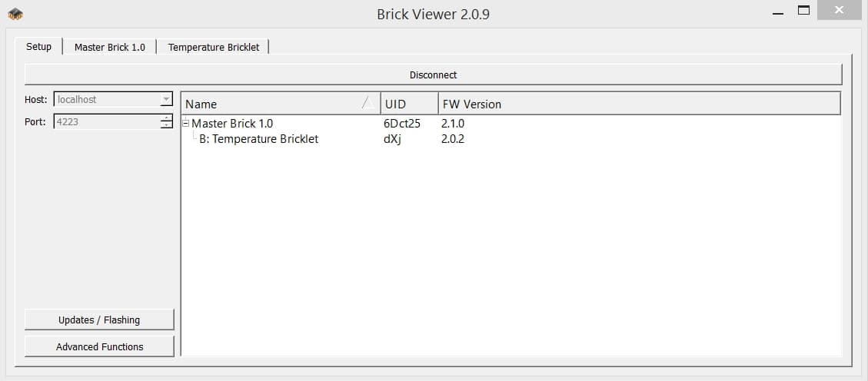The image size is (868, 381).
Task: Click the Host localhost input field
Action: click(106, 100)
